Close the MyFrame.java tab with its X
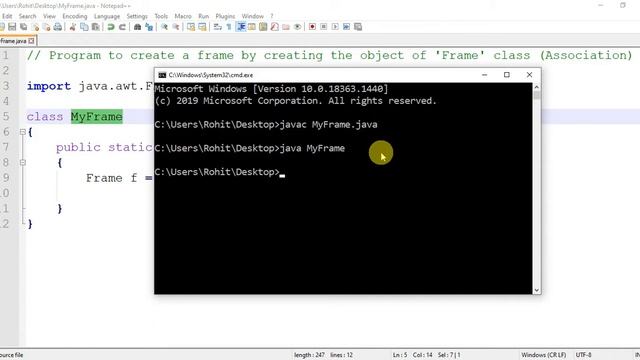Screen dimensions: 640x360 point(31,41)
